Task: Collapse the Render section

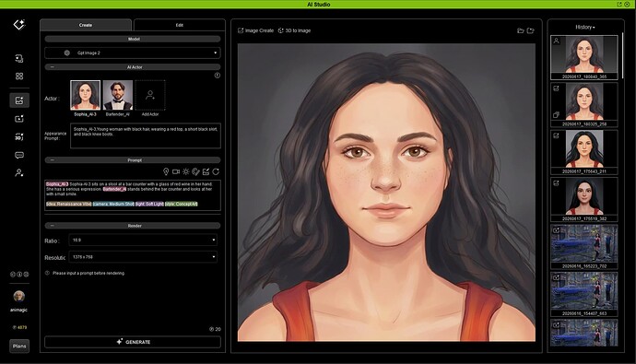Action: [x=52, y=226]
